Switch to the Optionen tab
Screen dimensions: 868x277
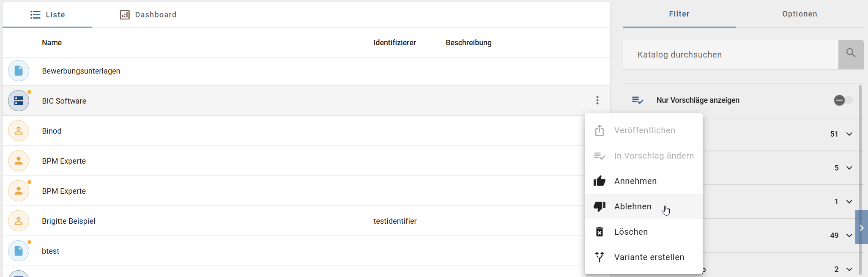point(800,14)
